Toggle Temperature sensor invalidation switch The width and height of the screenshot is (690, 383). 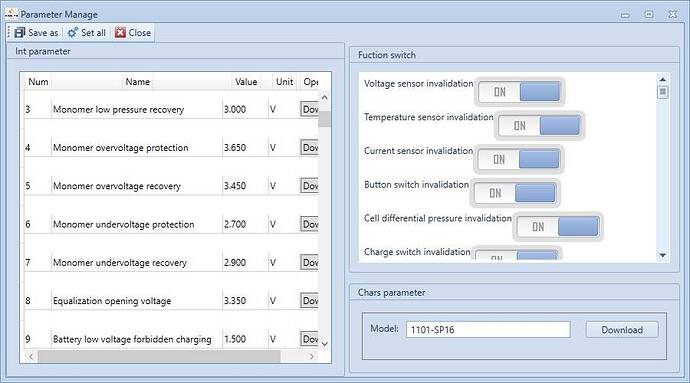[540, 125]
